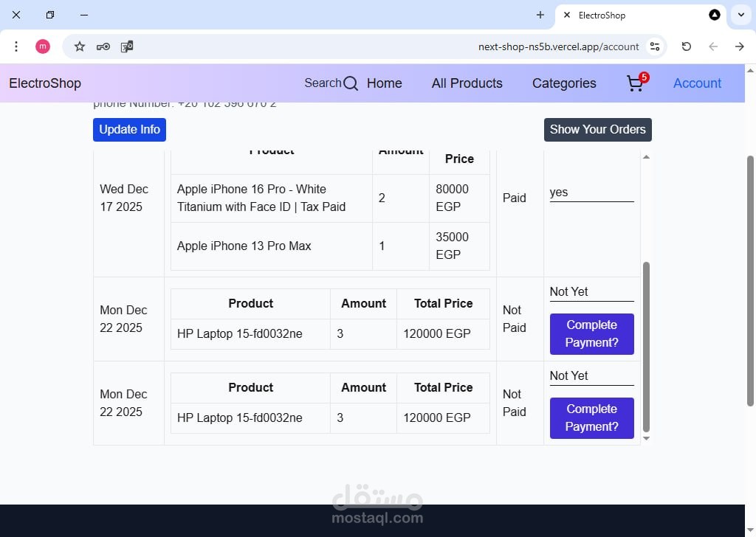Image resolution: width=756 pixels, height=537 pixels.
Task: Open the shopping cart icon
Action: point(634,84)
